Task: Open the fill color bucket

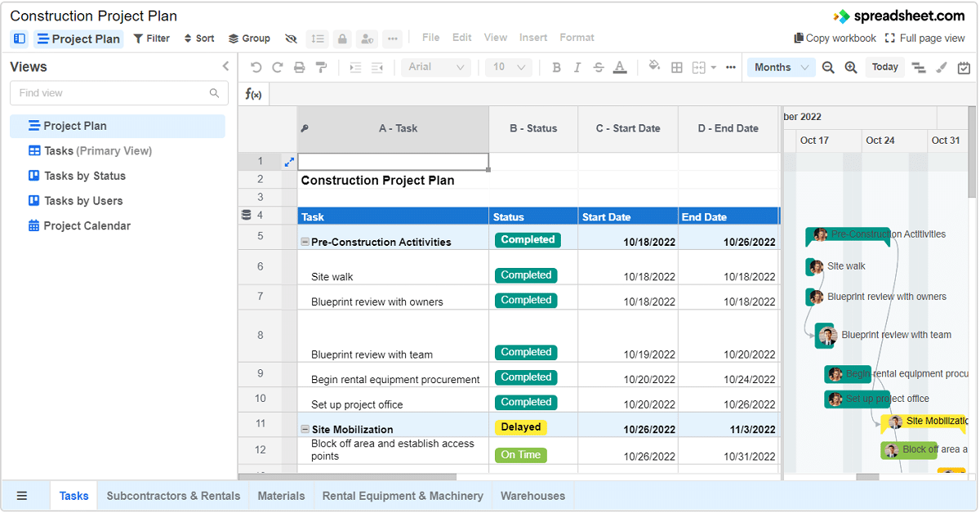Action: coord(654,66)
